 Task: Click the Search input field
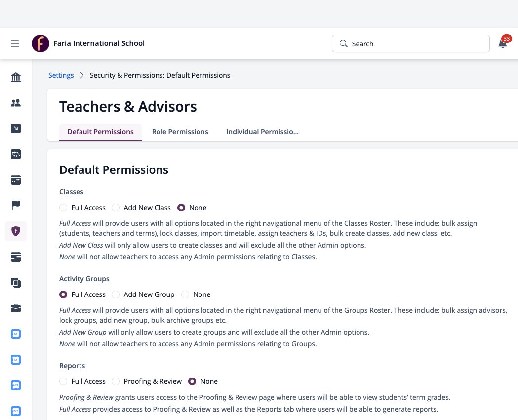click(411, 43)
